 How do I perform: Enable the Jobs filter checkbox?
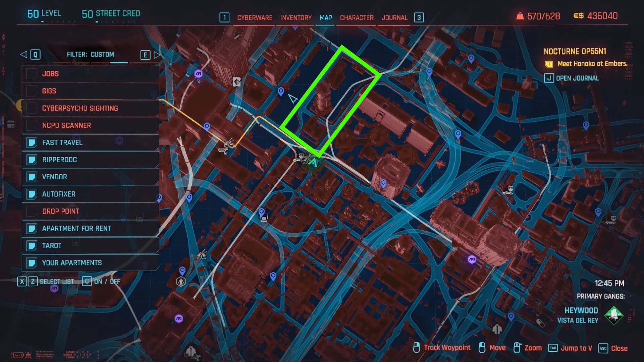(32, 74)
